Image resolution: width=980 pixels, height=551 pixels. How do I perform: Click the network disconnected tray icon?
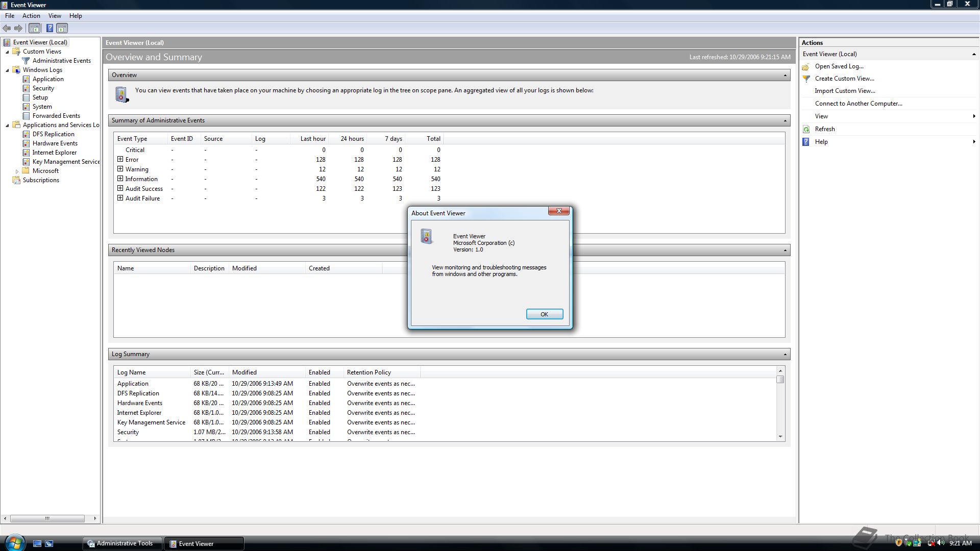pos(930,543)
